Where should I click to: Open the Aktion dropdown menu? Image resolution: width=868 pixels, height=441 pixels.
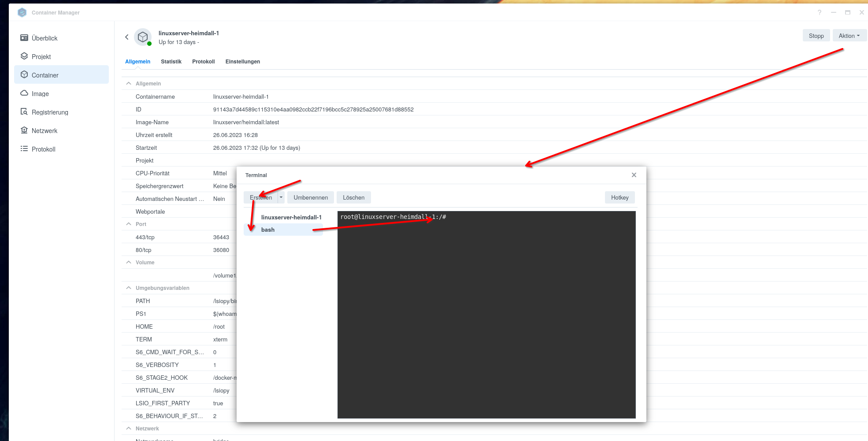click(x=849, y=36)
